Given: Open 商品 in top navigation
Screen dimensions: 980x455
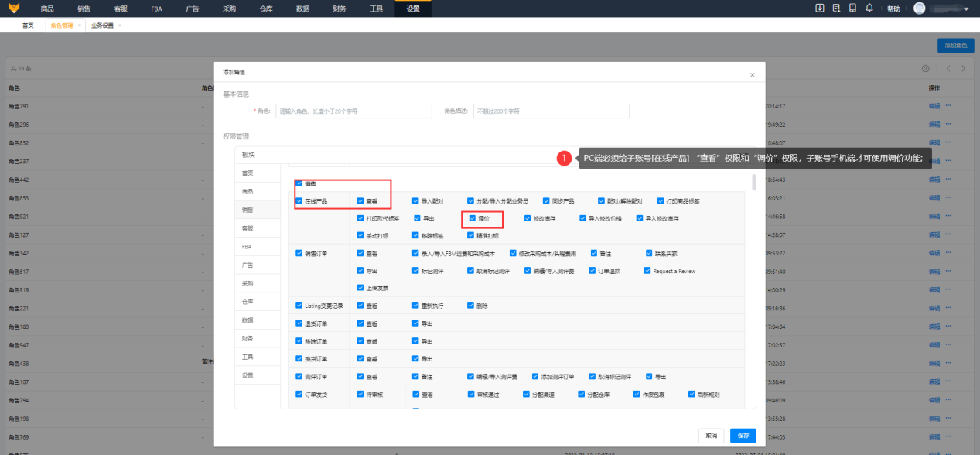Looking at the screenshot, I should [x=47, y=9].
